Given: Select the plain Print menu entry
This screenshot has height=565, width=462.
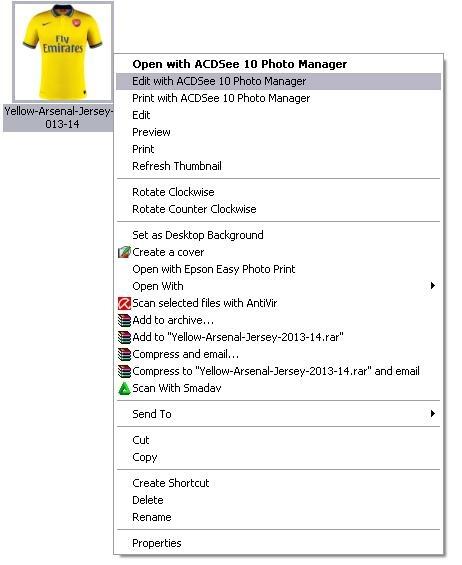Looking at the screenshot, I should point(278,149).
